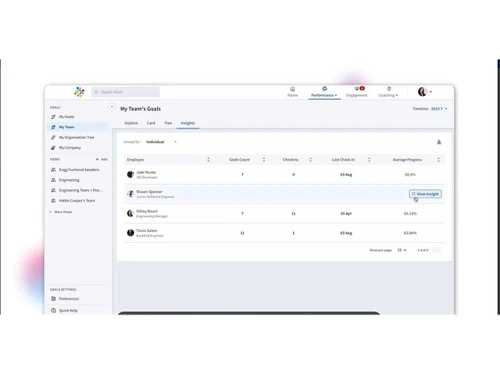500x375 pixels.
Task: Click the search input field
Action: point(125,92)
